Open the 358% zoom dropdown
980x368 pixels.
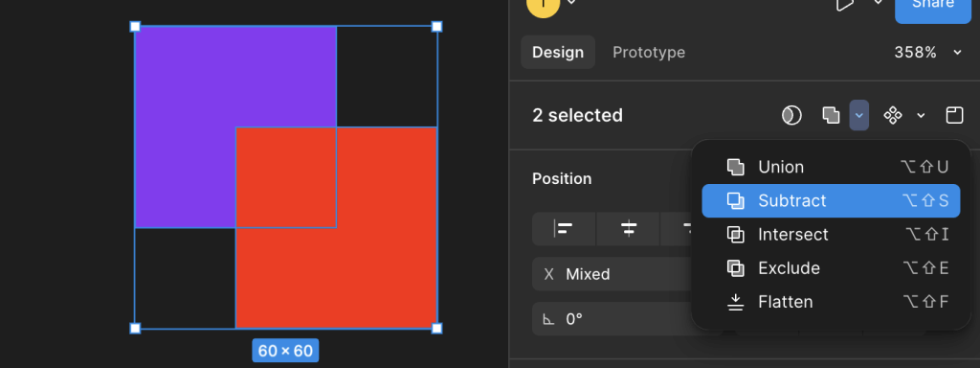pos(928,53)
